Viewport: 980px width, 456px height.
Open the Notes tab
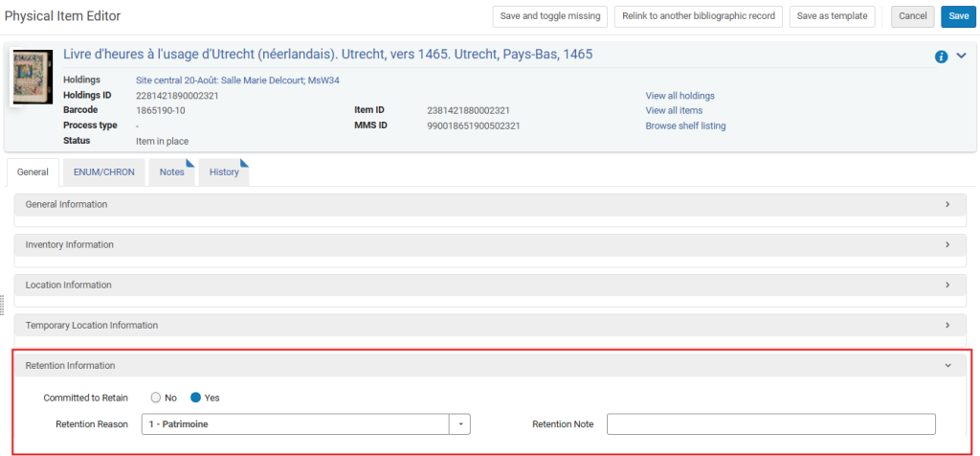pyautogui.click(x=172, y=172)
